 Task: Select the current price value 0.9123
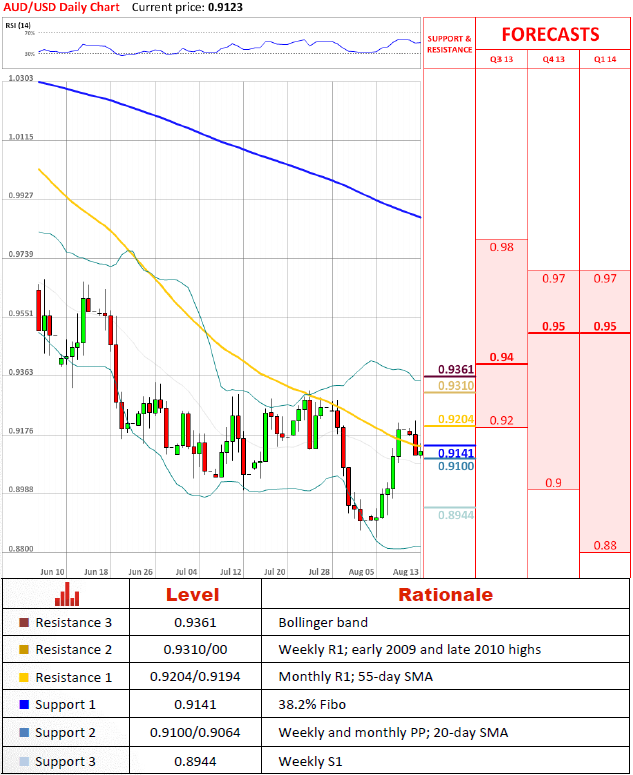coord(225,7)
